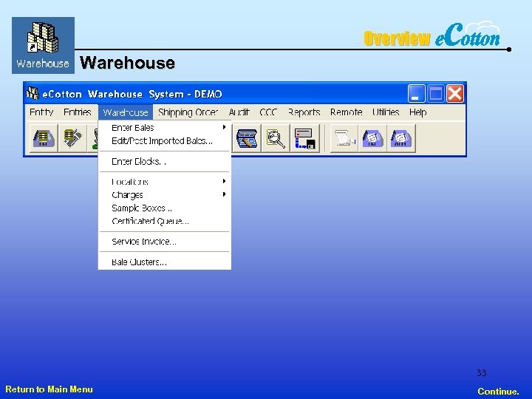Screen dimensions: 532x399
Task: Open Certificated Queue from the menu
Action: click(x=165, y=221)
